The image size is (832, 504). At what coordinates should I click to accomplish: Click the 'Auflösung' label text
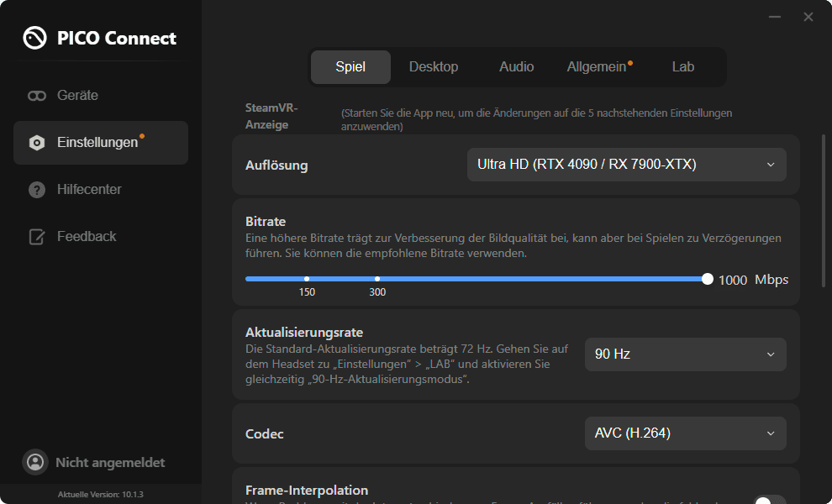click(276, 165)
